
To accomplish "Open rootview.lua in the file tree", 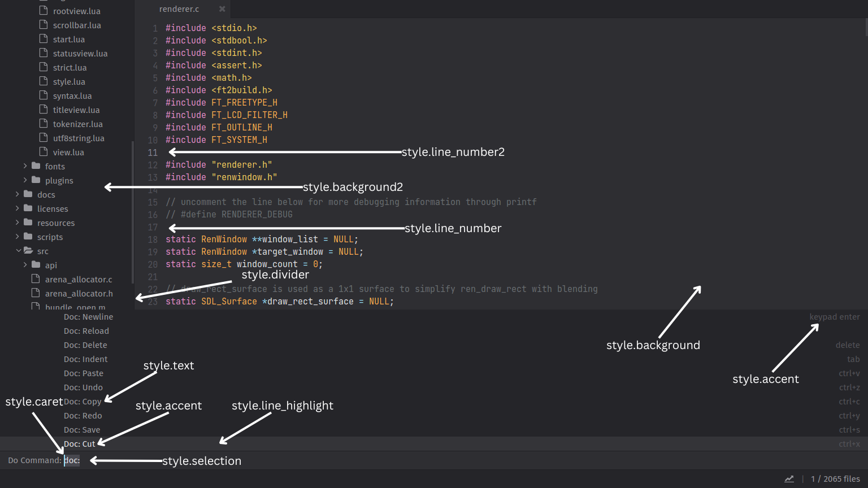I will pyautogui.click(x=77, y=11).
